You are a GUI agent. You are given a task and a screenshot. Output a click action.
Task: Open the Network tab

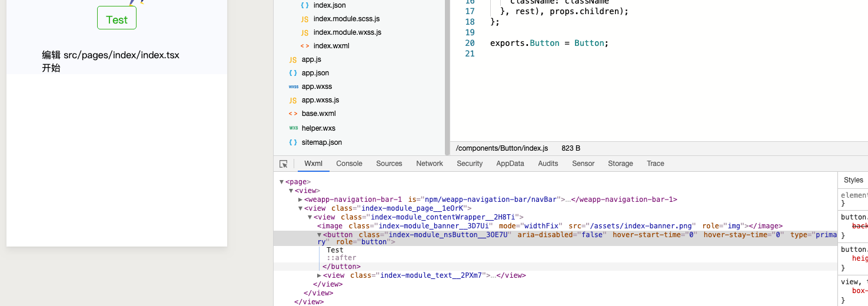coord(430,164)
